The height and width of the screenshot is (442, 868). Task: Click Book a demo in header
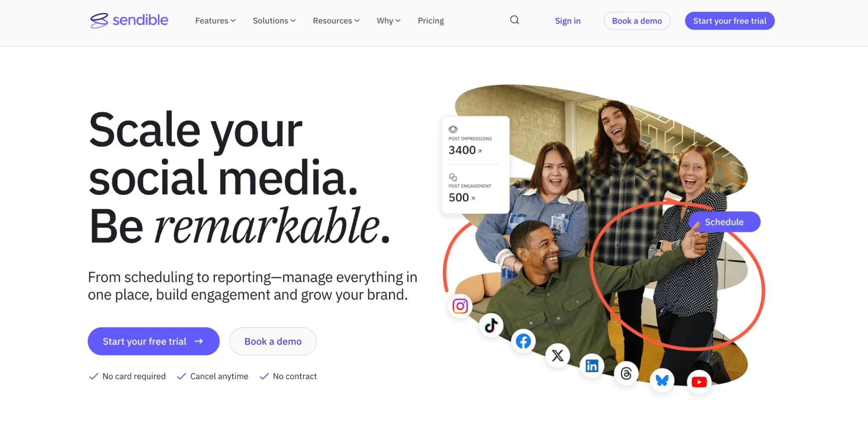[637, 21]
